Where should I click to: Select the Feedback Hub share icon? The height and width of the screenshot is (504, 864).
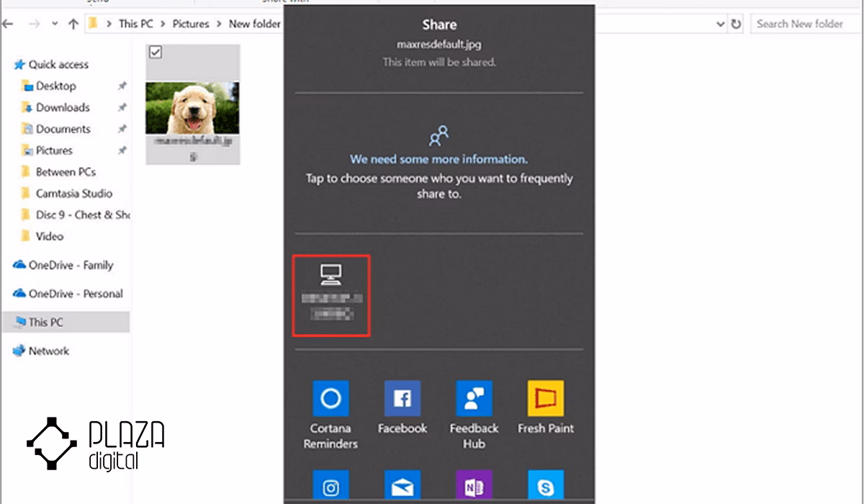pyautogui.click(x=474, y=399)
